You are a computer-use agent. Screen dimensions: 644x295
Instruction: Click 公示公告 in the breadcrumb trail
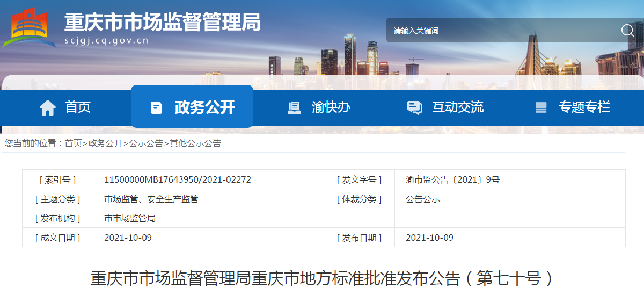pos(146,143)
